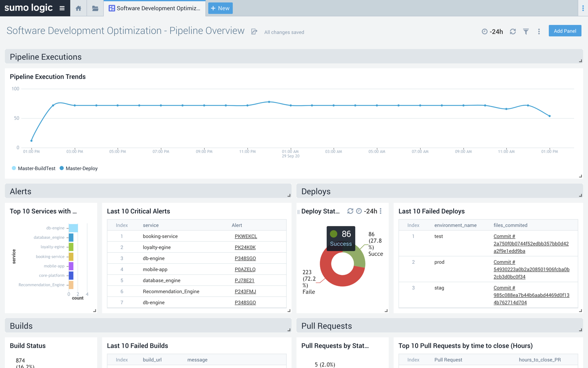Image resolution: width=588 pixels, height=368 pixels.
Task: Go to the Home tab icon
Action: [x=78, y=8]
